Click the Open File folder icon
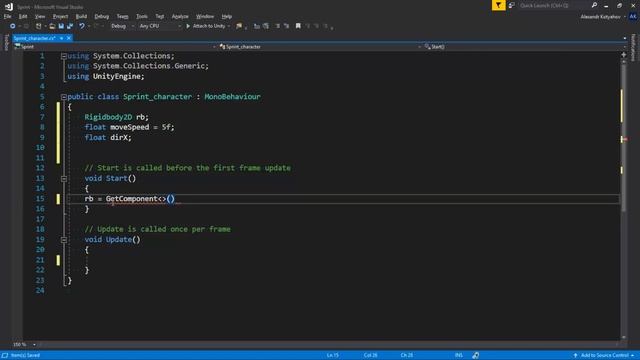The height and width of the screenshot is (360, 640). coord(52,26)
